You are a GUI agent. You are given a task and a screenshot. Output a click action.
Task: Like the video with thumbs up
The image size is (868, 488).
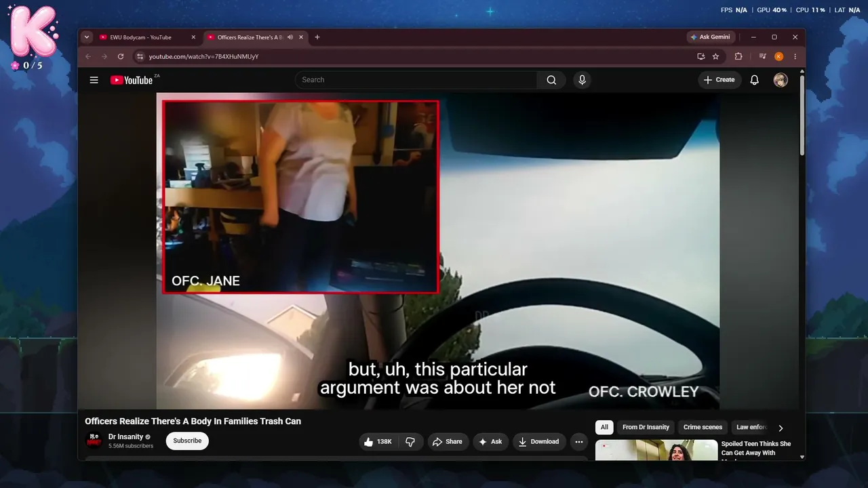[377, 441]
